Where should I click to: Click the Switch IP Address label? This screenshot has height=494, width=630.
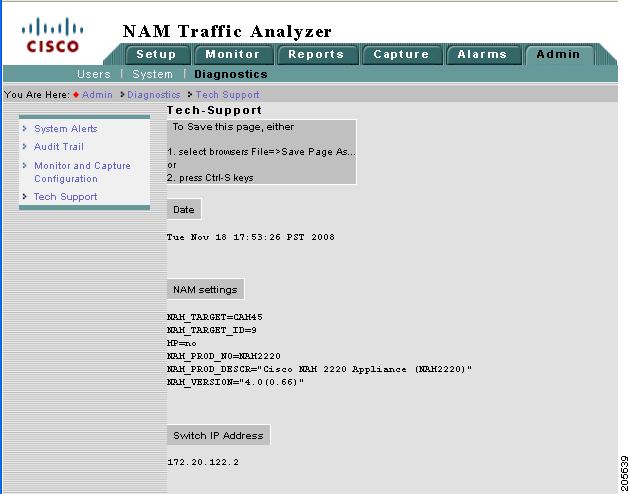click(x=218, y=435)
